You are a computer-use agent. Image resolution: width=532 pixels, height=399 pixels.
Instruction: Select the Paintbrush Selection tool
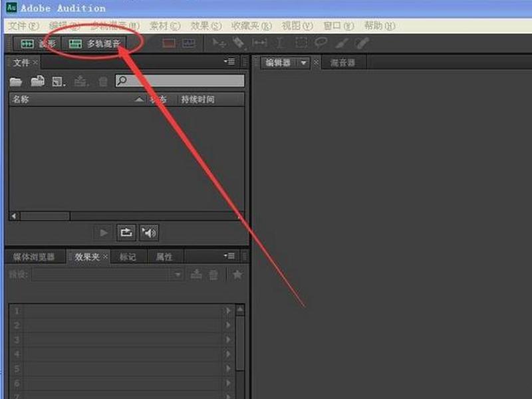342,43
